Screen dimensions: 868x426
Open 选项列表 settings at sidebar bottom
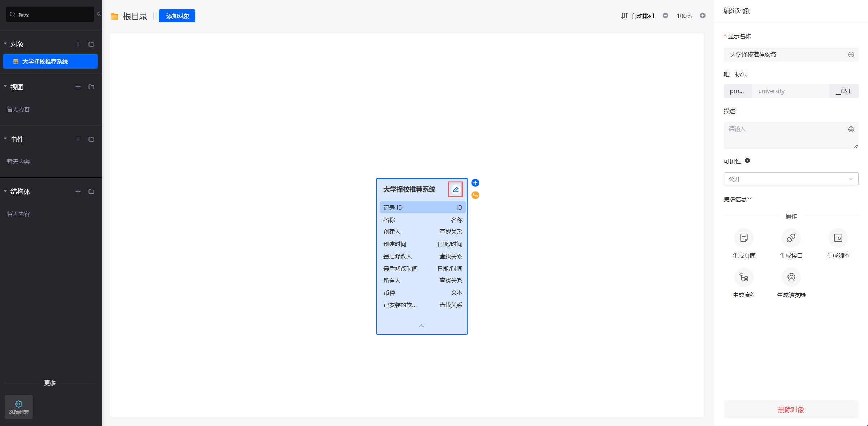coord(19,407)
